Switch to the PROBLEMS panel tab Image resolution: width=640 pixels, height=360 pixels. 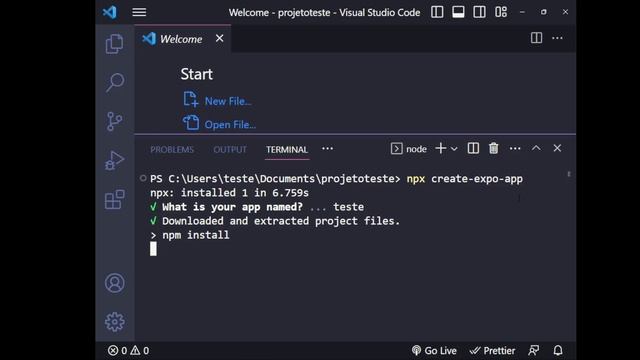[x=172, y=149]
